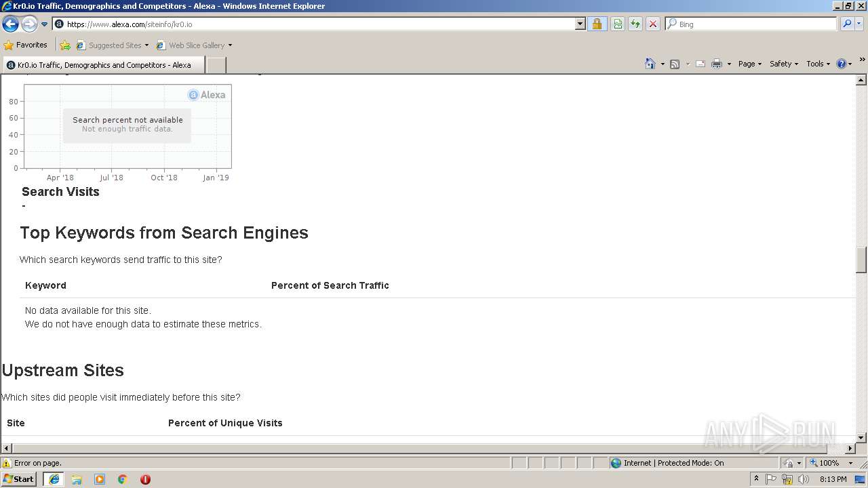
Task: Open the Windows Start button
Action: pos(19,479)
